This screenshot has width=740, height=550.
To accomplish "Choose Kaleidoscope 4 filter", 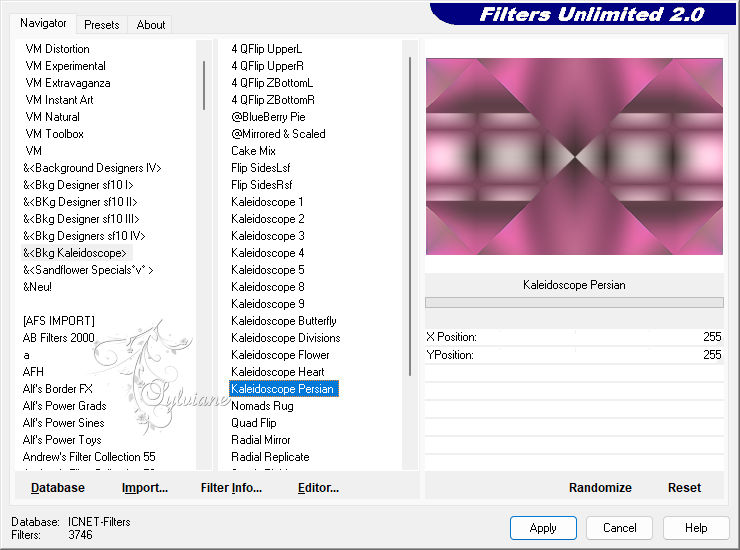I will [268, 253].
